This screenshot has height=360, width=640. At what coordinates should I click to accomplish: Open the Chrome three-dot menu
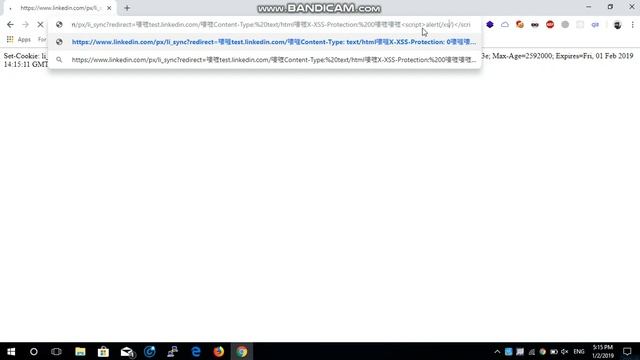[633, 24]
